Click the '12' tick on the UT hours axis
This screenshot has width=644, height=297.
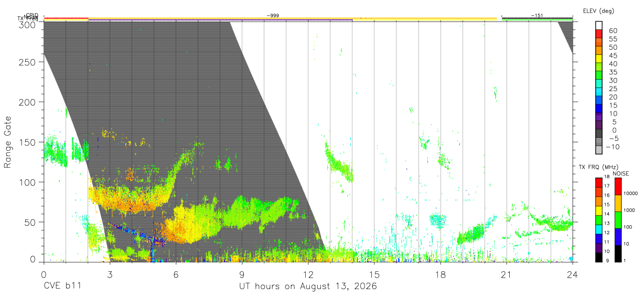click(308, 274)
